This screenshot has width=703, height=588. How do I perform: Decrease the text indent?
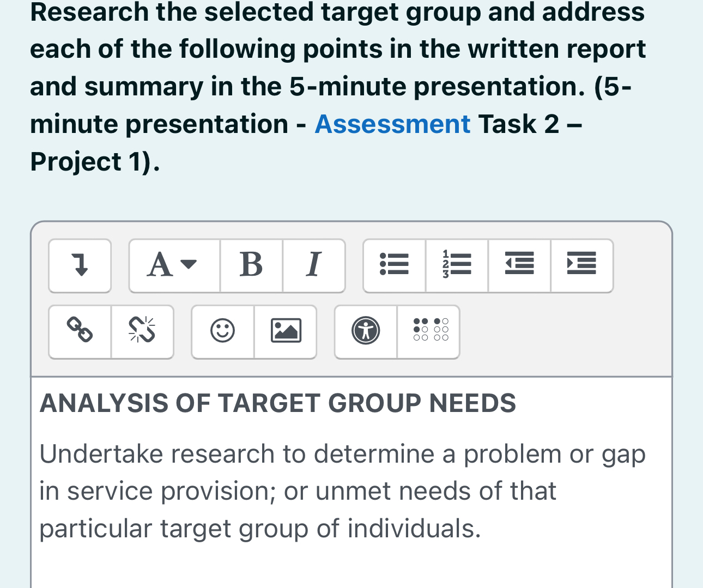[519, 265]
